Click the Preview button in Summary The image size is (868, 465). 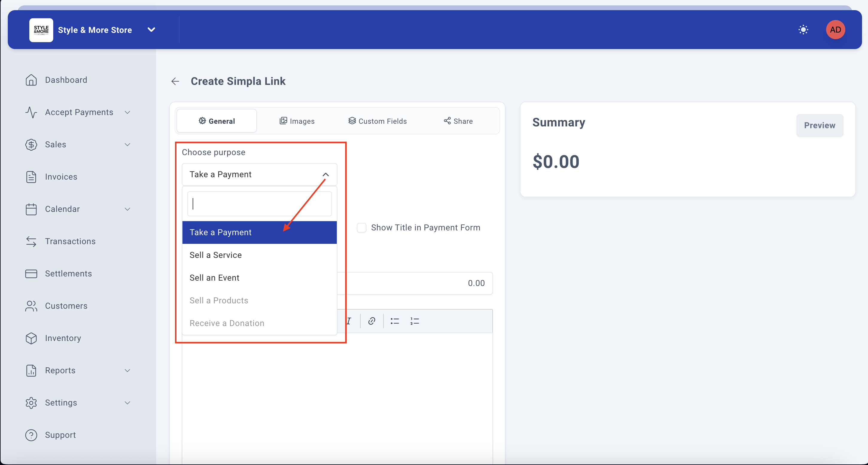(x=819, y=125)
